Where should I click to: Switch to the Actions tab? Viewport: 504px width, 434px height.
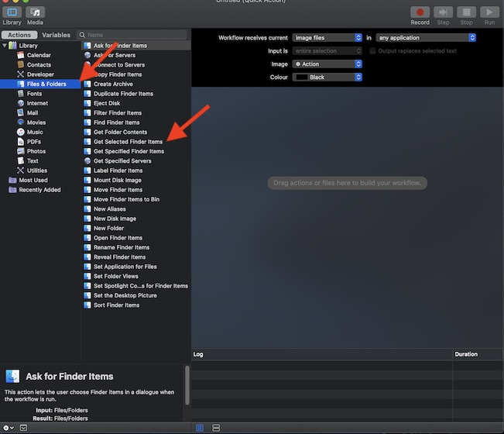19,35
